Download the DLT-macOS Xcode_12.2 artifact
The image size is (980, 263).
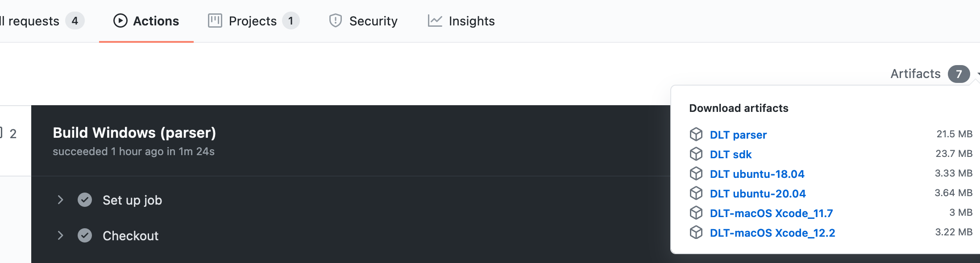(x=773, y=232)
